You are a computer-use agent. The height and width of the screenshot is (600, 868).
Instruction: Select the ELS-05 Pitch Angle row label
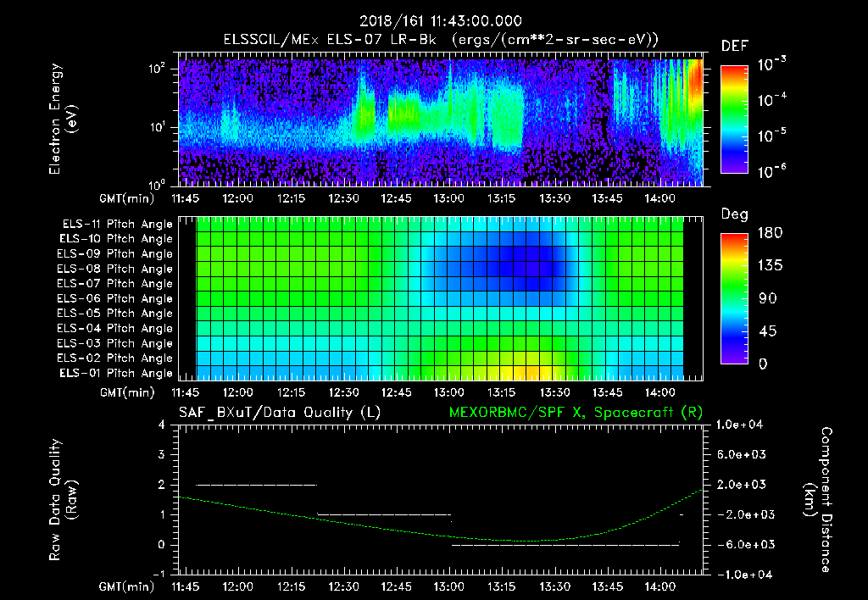coord(114,314)
